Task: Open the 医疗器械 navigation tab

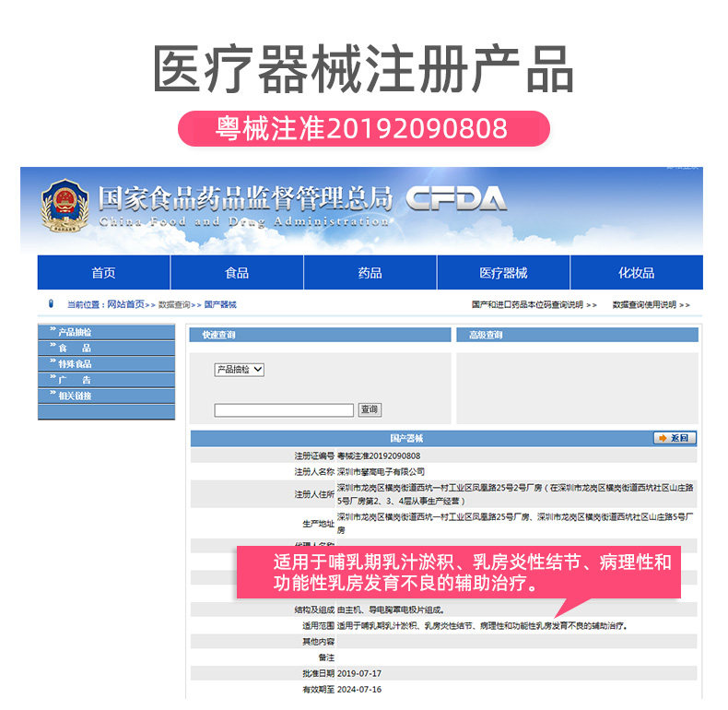Action: 503,272
